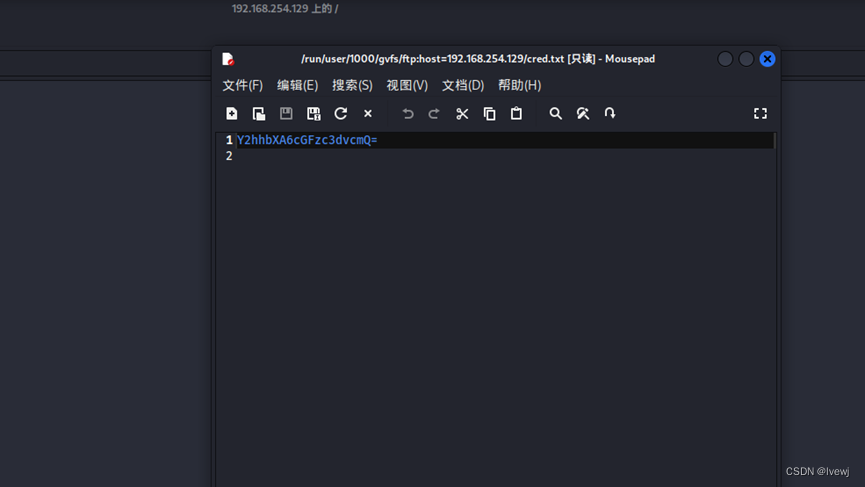Click the Save document toolbar icon
Screen dimensions: 865x487
(286, 114)
